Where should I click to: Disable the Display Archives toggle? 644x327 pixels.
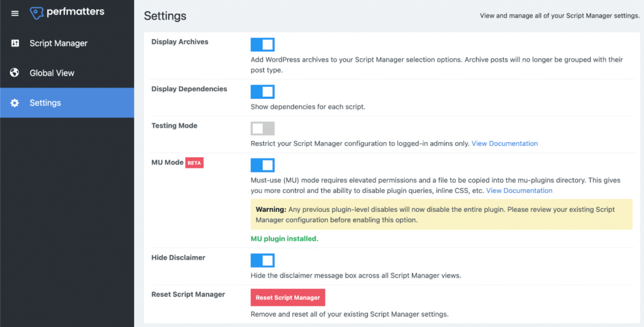tap(262, 44)
